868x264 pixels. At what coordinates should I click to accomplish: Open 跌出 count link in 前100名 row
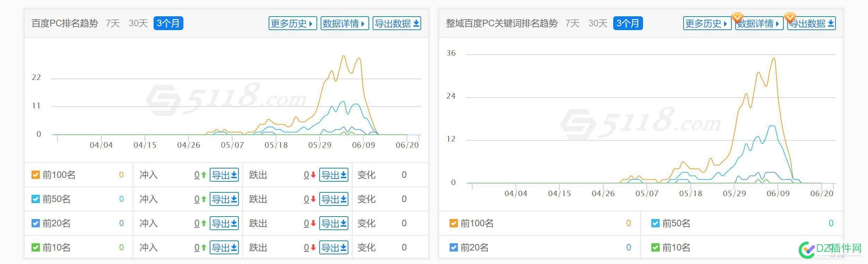point(306,175)
